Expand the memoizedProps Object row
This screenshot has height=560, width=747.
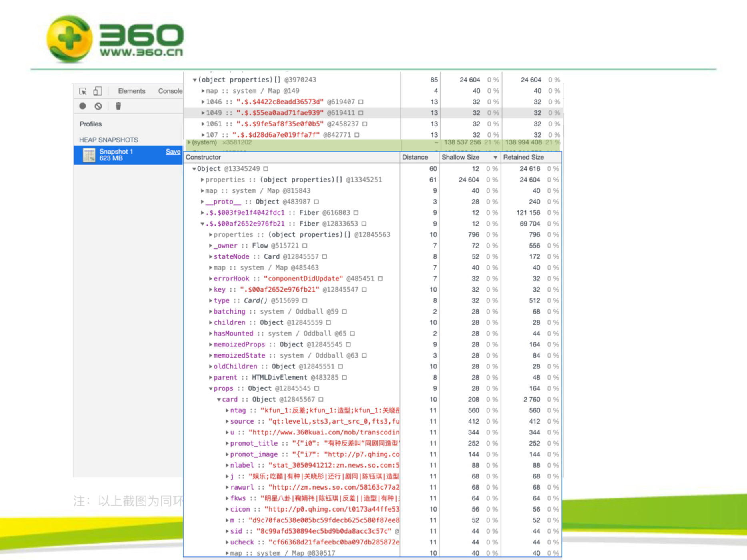click(x=210, y=344)
